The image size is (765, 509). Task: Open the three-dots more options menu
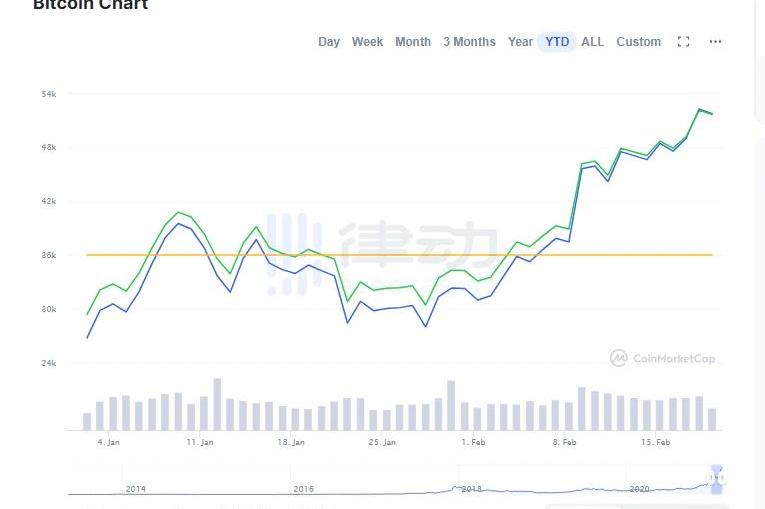[715, 42]
